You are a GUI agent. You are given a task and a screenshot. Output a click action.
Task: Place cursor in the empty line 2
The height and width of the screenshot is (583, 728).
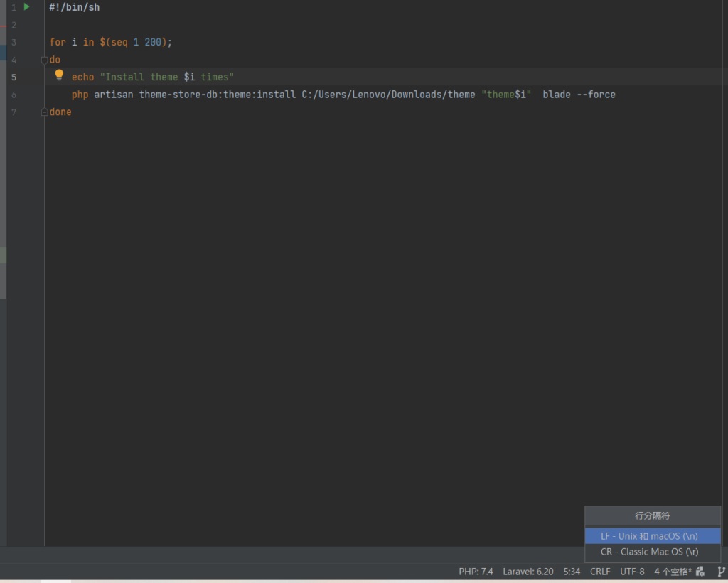pyautogui.click(x=213, y=25)
